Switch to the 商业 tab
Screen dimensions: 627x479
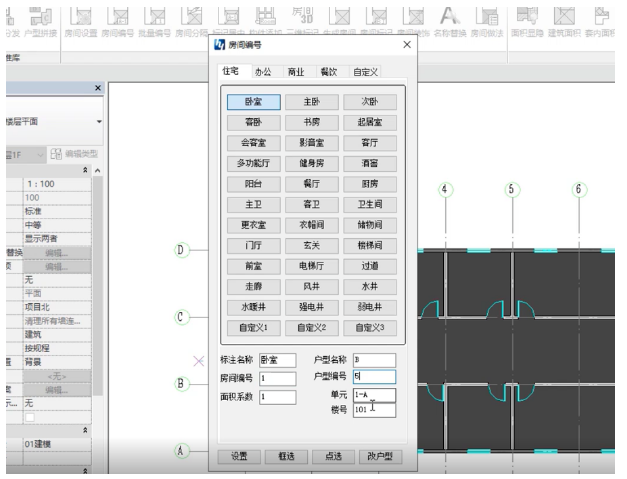[x=296, y=72]
